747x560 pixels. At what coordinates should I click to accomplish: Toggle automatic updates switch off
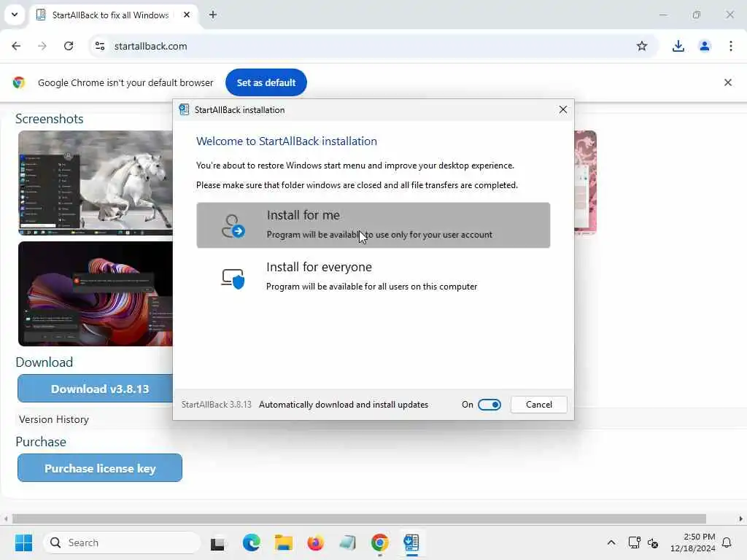489,404
